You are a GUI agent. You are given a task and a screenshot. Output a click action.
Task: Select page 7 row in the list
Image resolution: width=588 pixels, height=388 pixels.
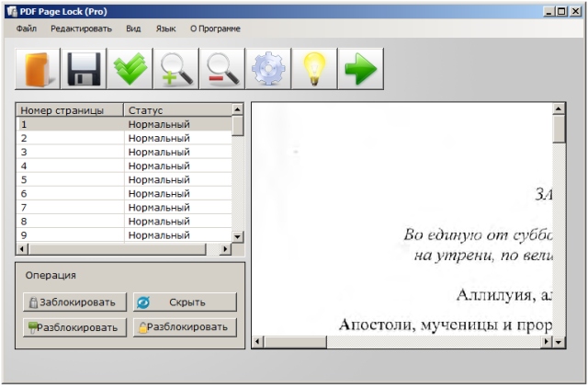[x=124, y=208]
